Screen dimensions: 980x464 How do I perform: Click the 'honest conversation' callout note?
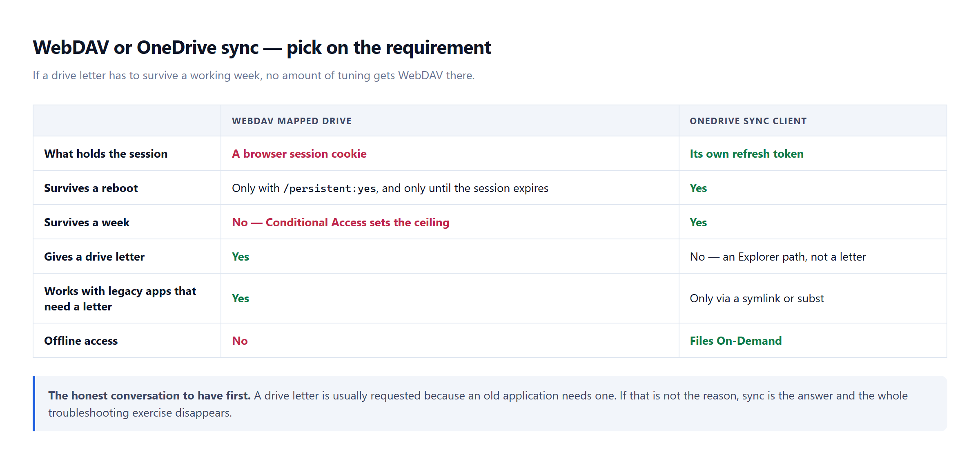pos(490,404)
